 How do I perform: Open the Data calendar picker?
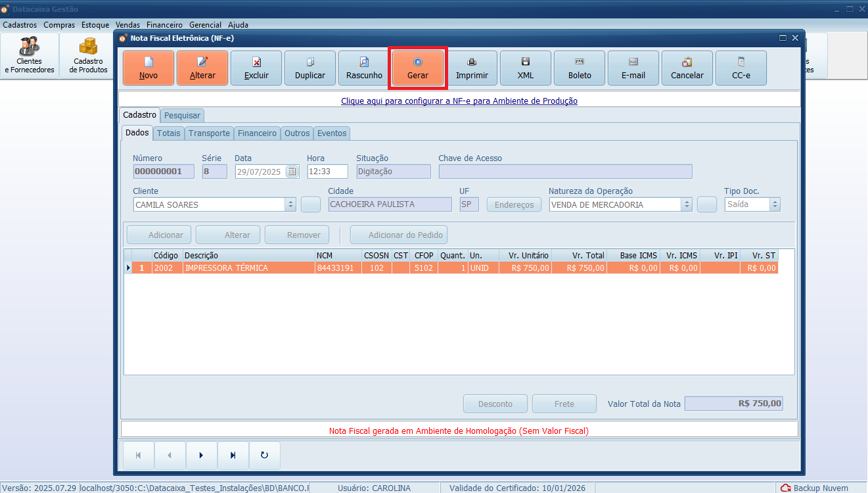(292, 172)
